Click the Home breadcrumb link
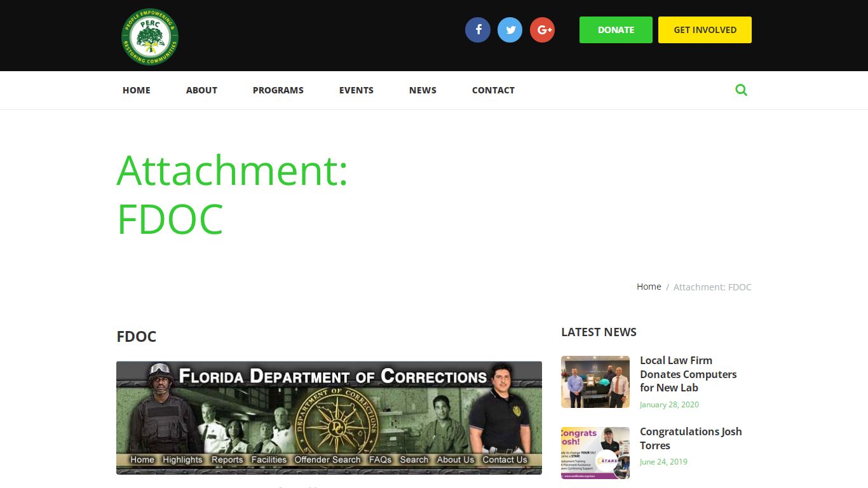Screen dimensions: 868x488 coord(649,287)
